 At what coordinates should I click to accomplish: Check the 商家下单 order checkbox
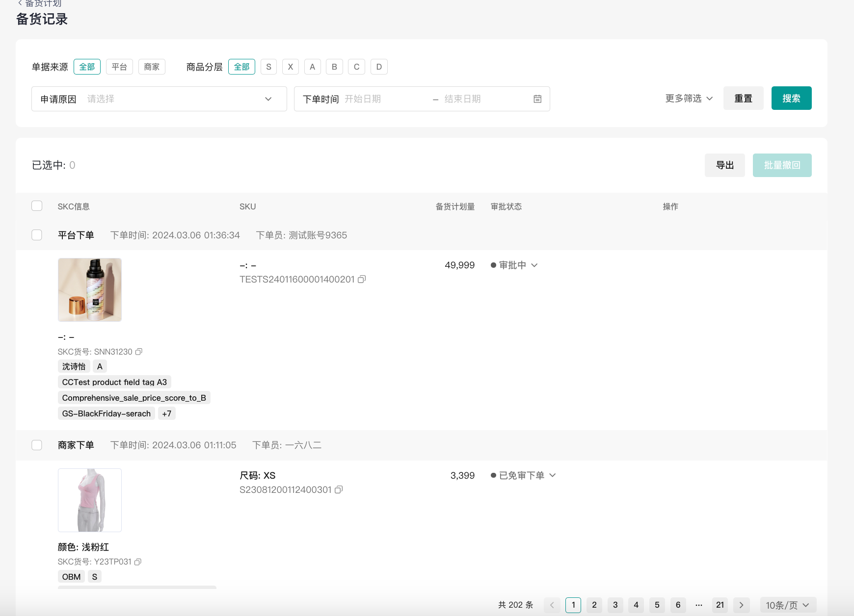click(37, 445)
